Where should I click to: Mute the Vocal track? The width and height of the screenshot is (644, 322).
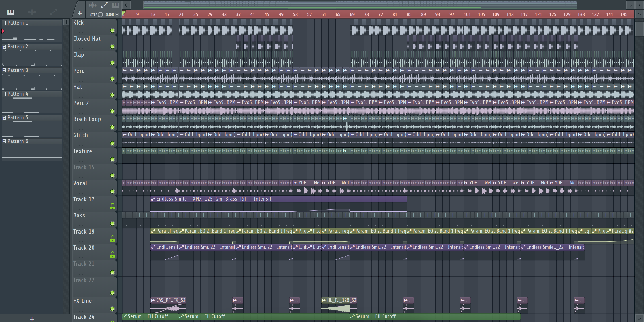click(x=112, y=191)
